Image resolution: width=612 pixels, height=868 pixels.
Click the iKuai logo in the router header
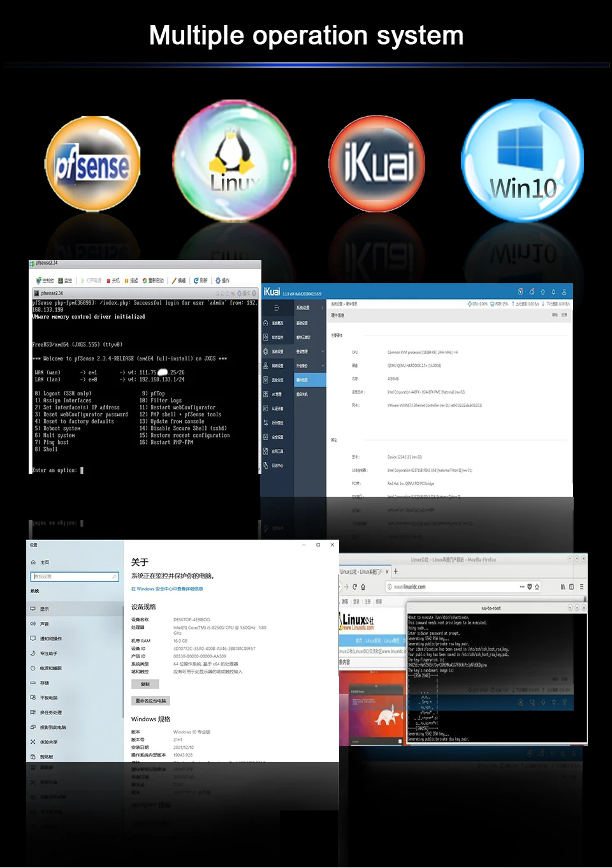[x=272, y=291]
